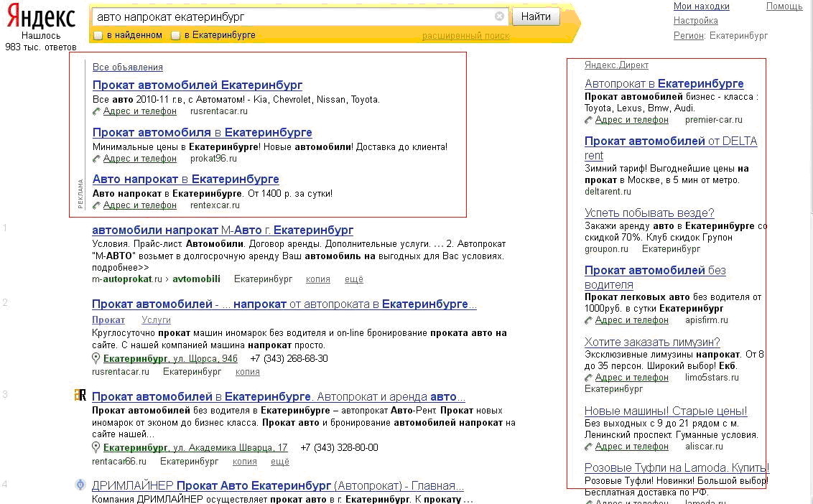Open sidebar ad 'Прокат автомобилей без водителя'
This screenshot has height=504, width=813.
[x=655, y=277]
